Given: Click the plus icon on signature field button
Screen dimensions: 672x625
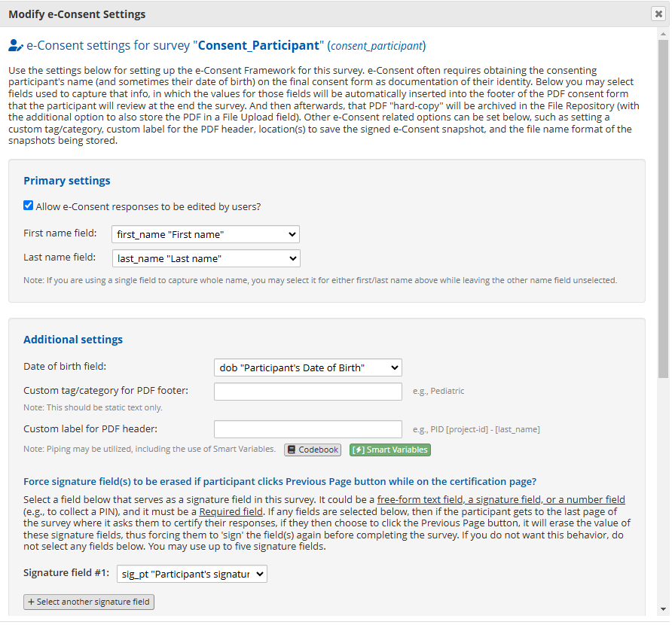Looking at the screenshot, I should click(x=32, y=602).
